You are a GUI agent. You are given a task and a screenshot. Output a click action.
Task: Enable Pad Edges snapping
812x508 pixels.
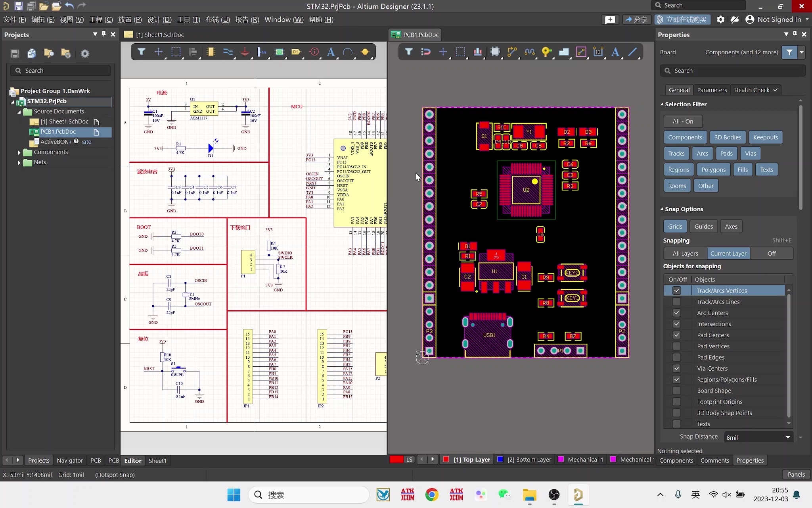coord(676,357)
